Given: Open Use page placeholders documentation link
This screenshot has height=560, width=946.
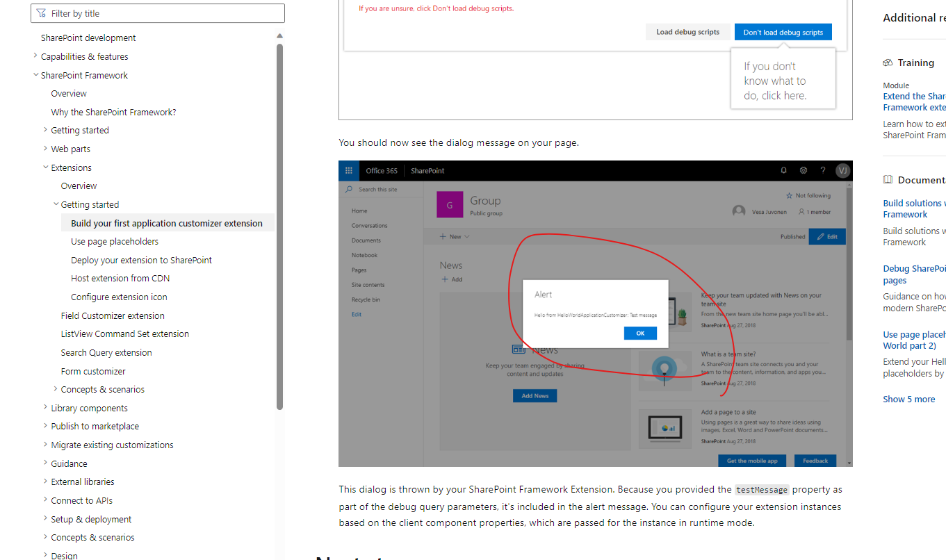Looking at the screenshot, I should (x=914, y=340).
